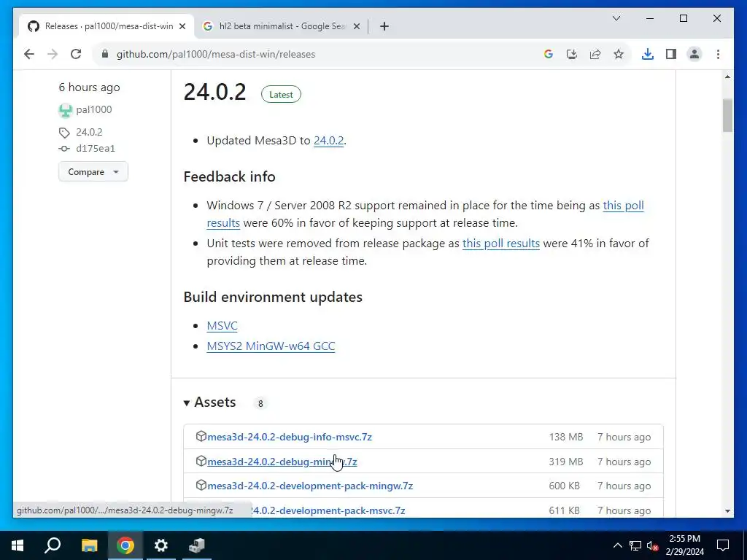Click the 600 KB size text
Viewport: 747px width, 560px height.
pyautogui.click(x=564, y=486)
